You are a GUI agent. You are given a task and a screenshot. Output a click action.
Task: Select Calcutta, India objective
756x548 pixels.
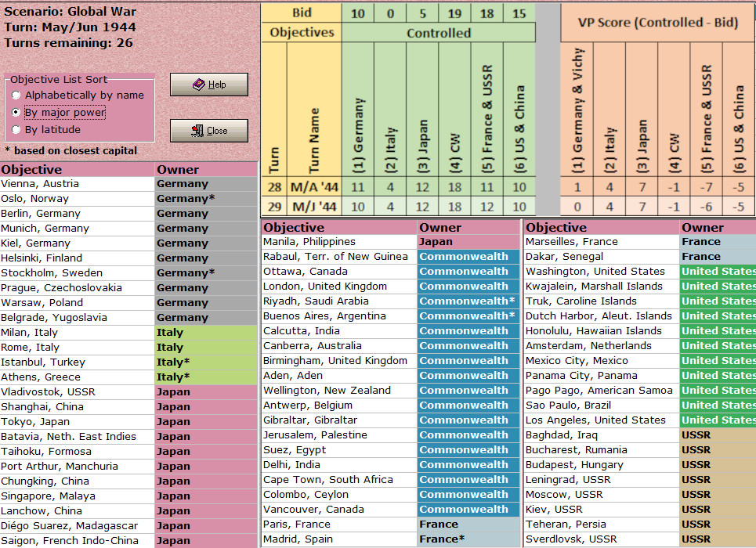pos(339,331)
